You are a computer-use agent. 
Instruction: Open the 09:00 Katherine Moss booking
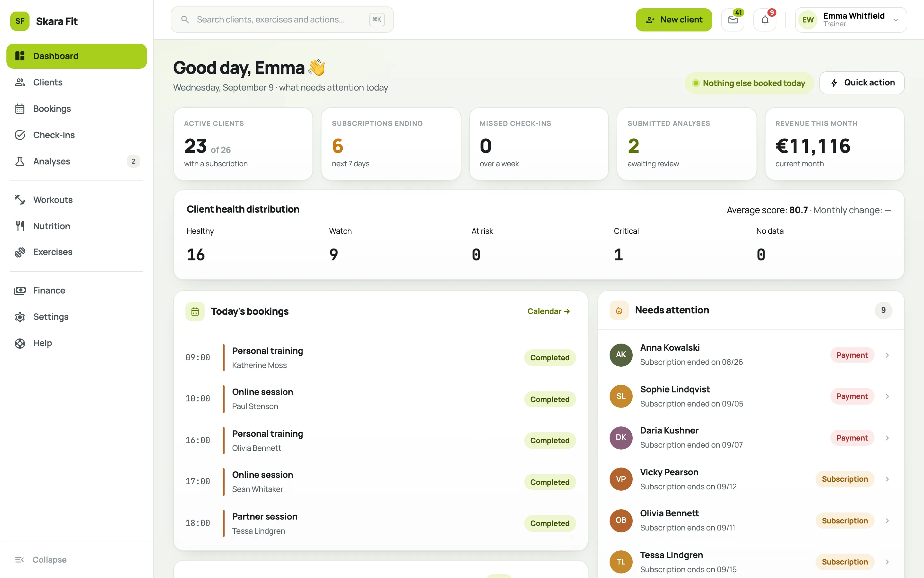380,358
